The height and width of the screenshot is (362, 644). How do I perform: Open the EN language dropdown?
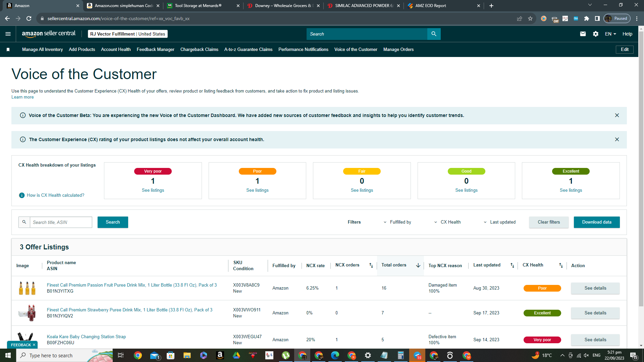pyautogui.click(x=610, y=34)
